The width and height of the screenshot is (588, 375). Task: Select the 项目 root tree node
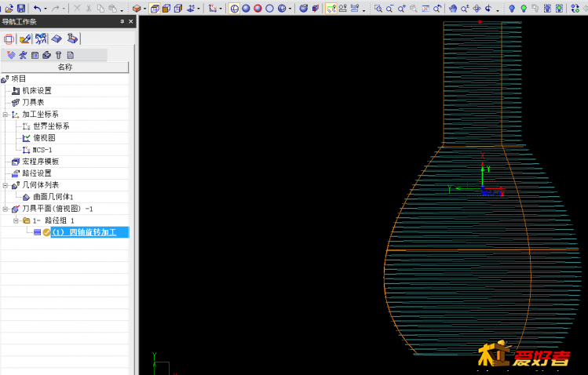pyautogui.click(x=19, y=78)
